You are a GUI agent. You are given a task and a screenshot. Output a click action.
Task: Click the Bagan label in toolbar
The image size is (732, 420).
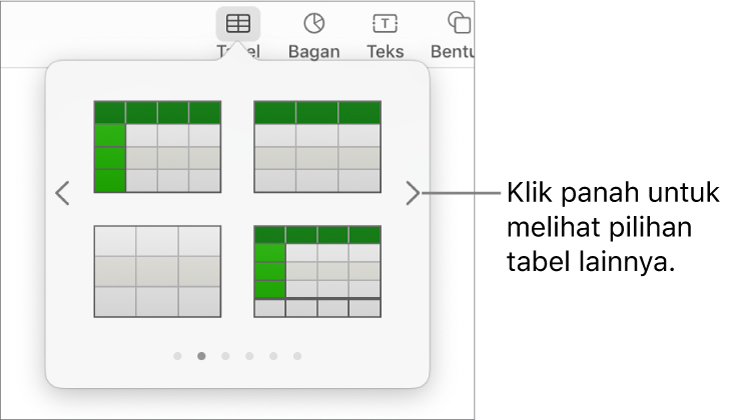tap(314, 51)
